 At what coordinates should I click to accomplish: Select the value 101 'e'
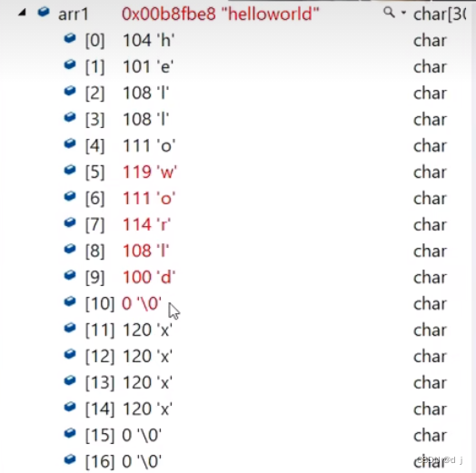coord(148,67)
